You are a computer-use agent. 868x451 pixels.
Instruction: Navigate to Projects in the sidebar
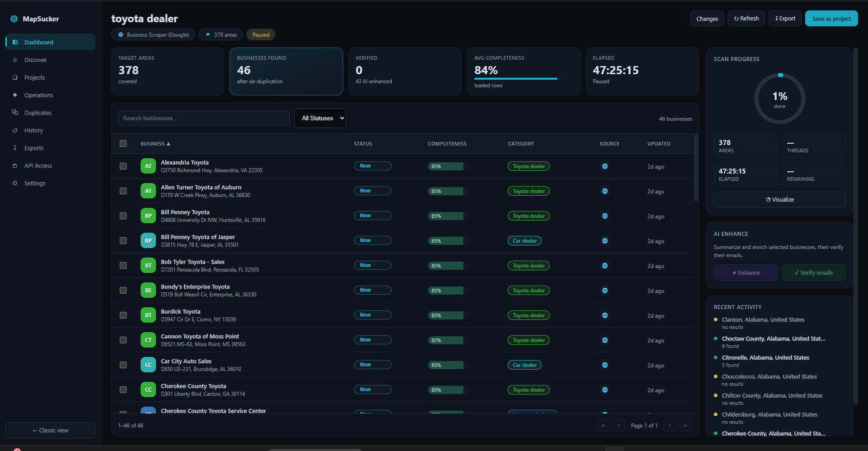pyautogui.click(x=50, y=78)
